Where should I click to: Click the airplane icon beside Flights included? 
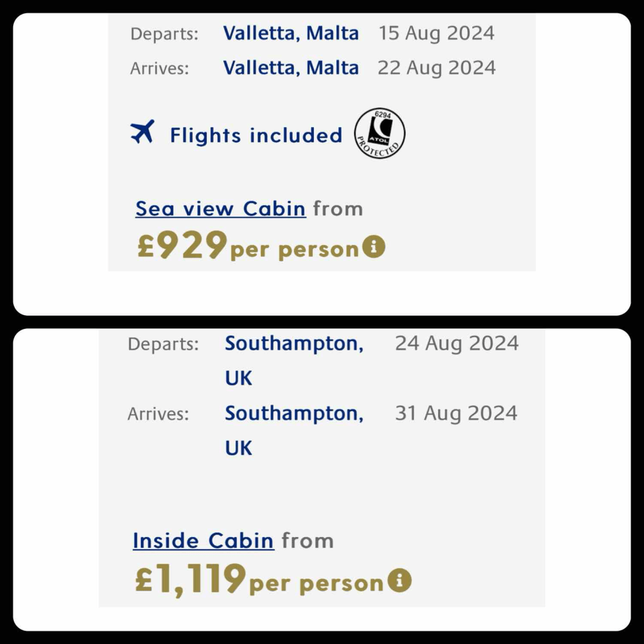(x=142, y=133)
